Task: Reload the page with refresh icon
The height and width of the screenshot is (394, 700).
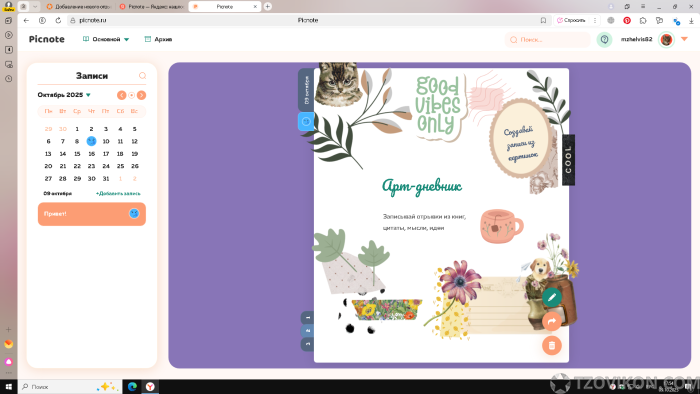Action: tap(58, 20)
